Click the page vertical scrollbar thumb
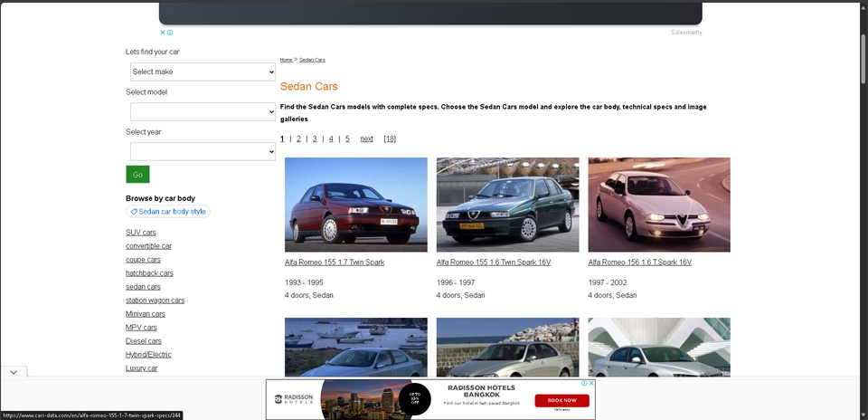Image resolution: width=868 pixels, height=420 pixels. [x=863, y=58]
